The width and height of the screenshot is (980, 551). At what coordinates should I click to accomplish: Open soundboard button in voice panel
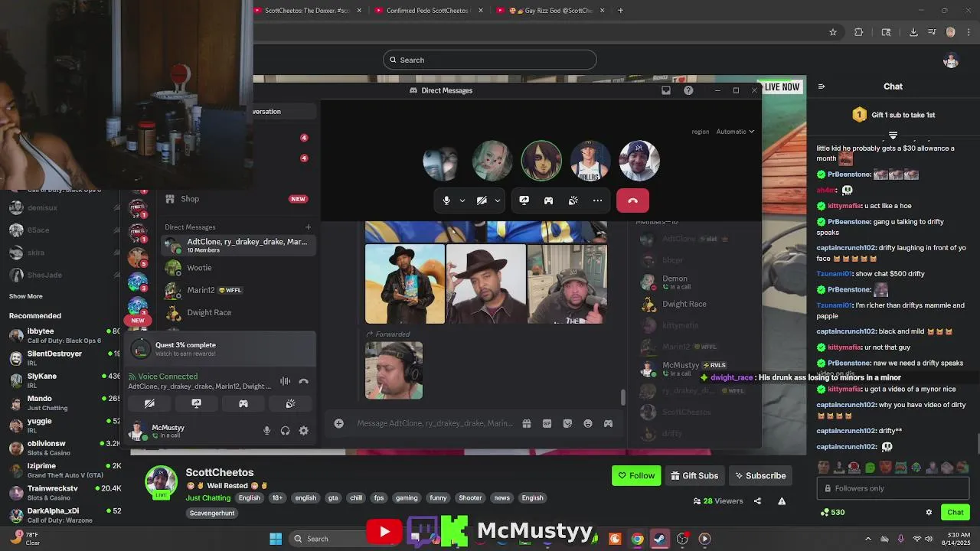point(290,403)
